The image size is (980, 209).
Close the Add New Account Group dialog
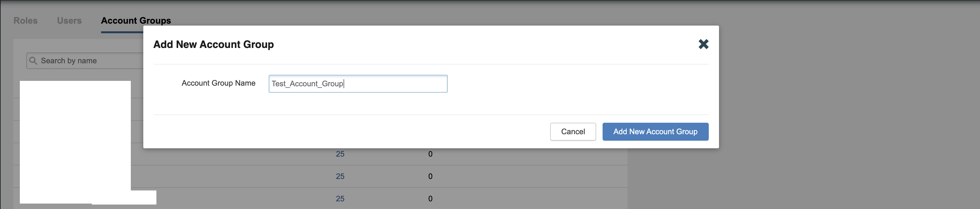click(703, 44)
